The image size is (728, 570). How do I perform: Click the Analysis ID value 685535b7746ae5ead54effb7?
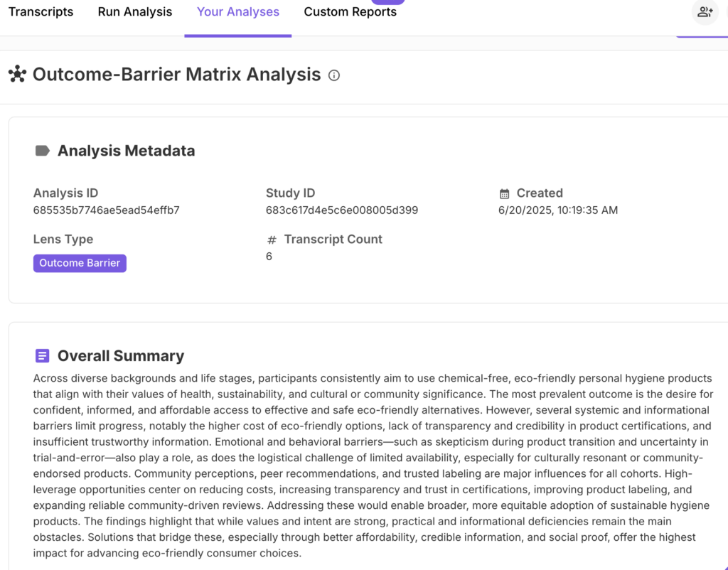(x=106, y=210)
